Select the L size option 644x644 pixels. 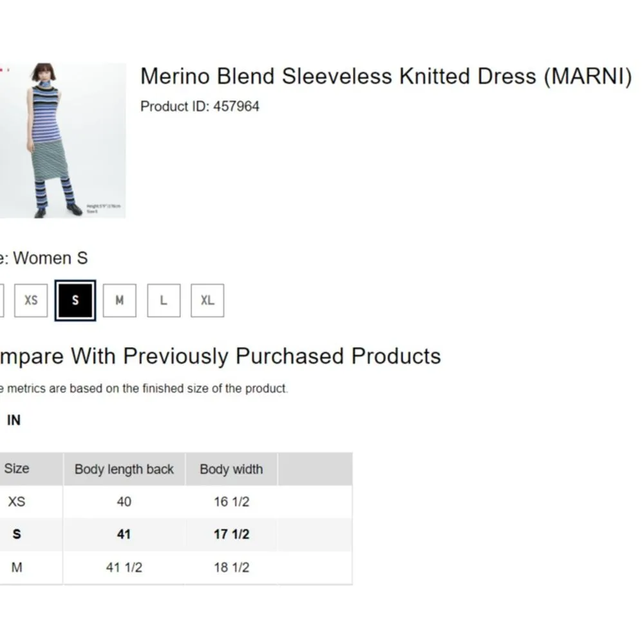coord(163,300)
